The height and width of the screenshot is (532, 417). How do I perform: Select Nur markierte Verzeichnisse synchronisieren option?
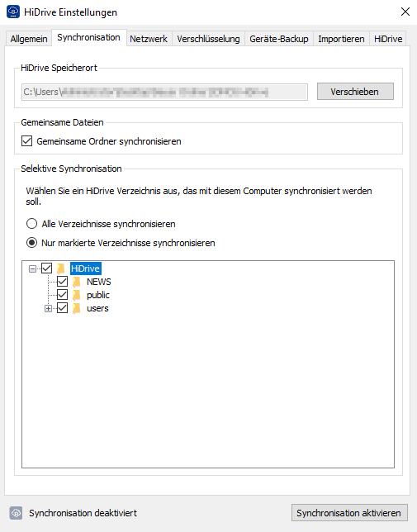click(x=31, y=243)
